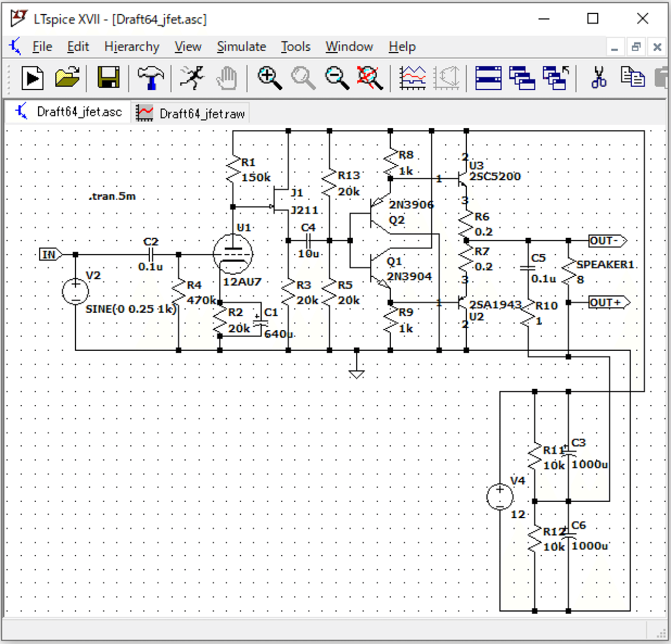Click the R9 resistor label
Screen dimensions: 671x644
pos(406,312)
